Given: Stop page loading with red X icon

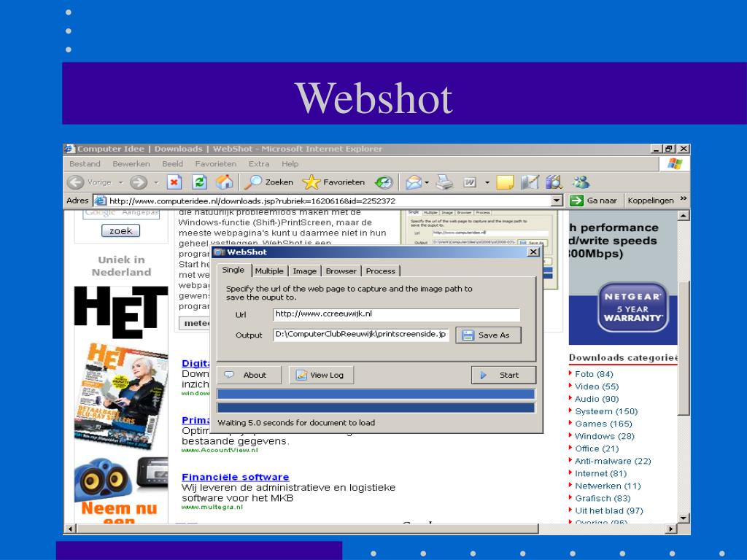Looking at the screenshot, I should (x=174, y=182).
